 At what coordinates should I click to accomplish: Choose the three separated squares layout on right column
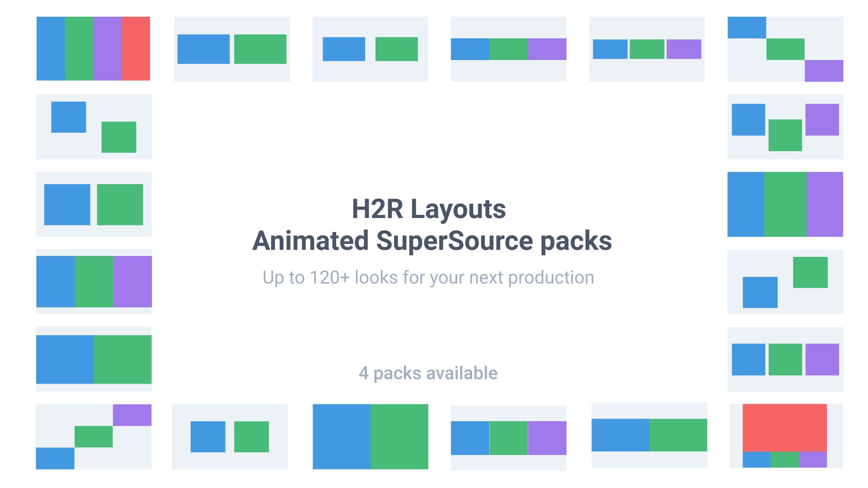coord(785,359)
